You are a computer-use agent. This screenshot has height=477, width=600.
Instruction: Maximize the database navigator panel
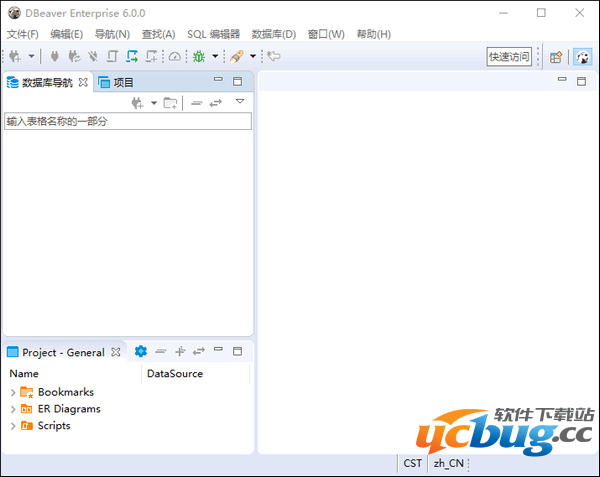pos(238,81)
